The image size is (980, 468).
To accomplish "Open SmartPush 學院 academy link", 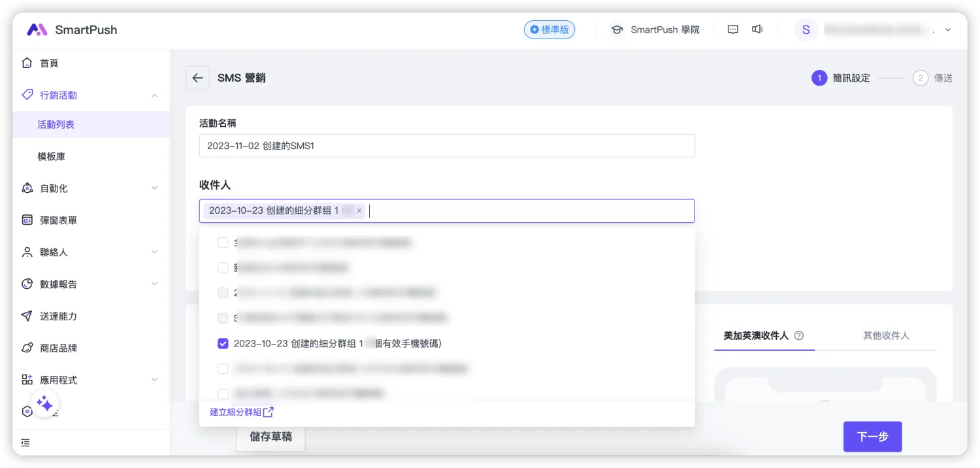I will pos(655,30).
